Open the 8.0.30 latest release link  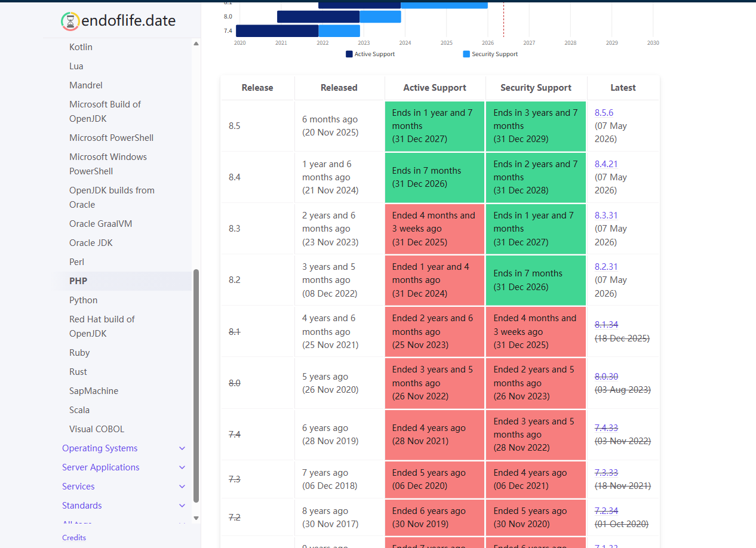pyautogui.click(x=606, y=377)
